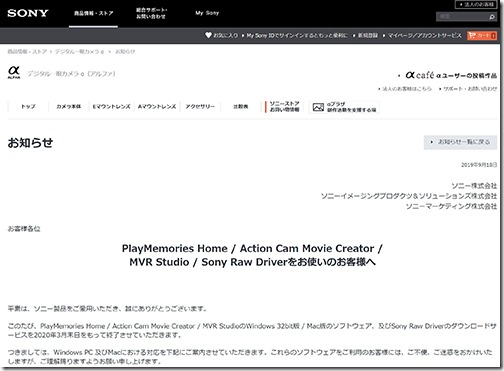Screen dimensions: 504x371
Task: Select the アクセサリー navigation item
Action: click(200, 107)
